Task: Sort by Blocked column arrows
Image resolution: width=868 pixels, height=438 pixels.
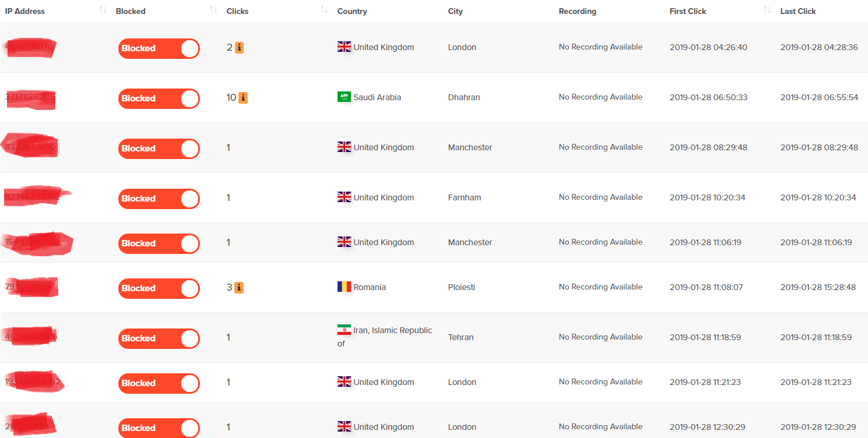Action: (x=213, y=10)
